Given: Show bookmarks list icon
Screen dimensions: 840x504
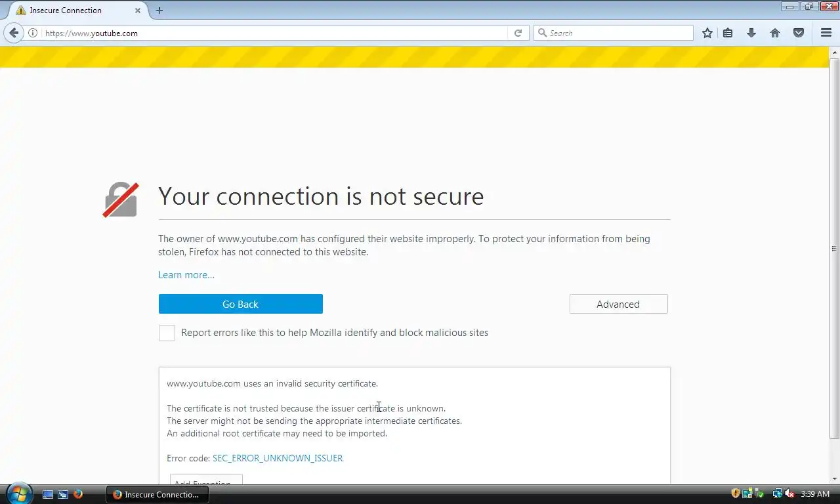Looking at the screenshot, I should (x=728, y=33).
